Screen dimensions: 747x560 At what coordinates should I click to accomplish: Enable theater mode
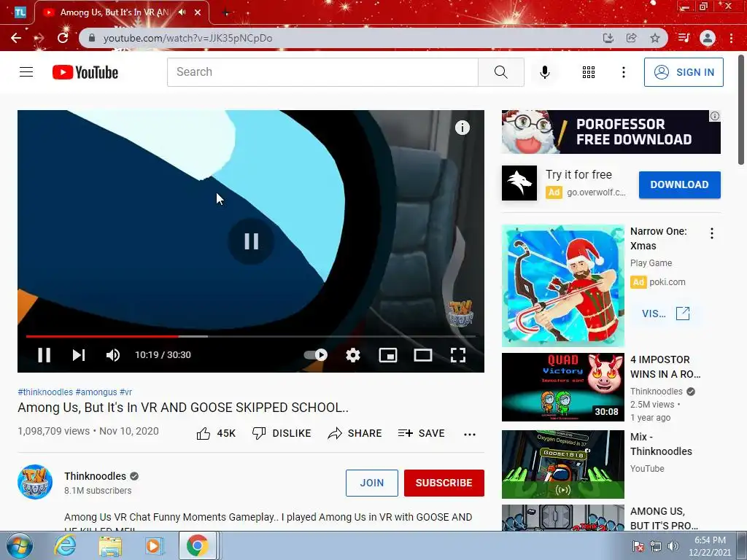click(x=423, y=355)
